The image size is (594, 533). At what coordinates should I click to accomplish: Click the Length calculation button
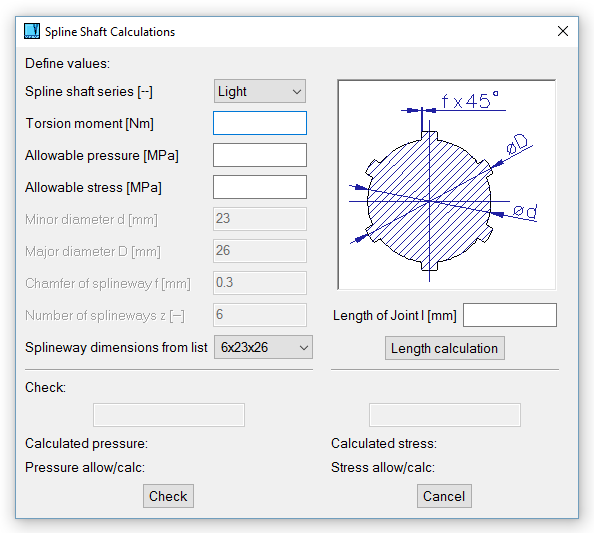point(445,348)
